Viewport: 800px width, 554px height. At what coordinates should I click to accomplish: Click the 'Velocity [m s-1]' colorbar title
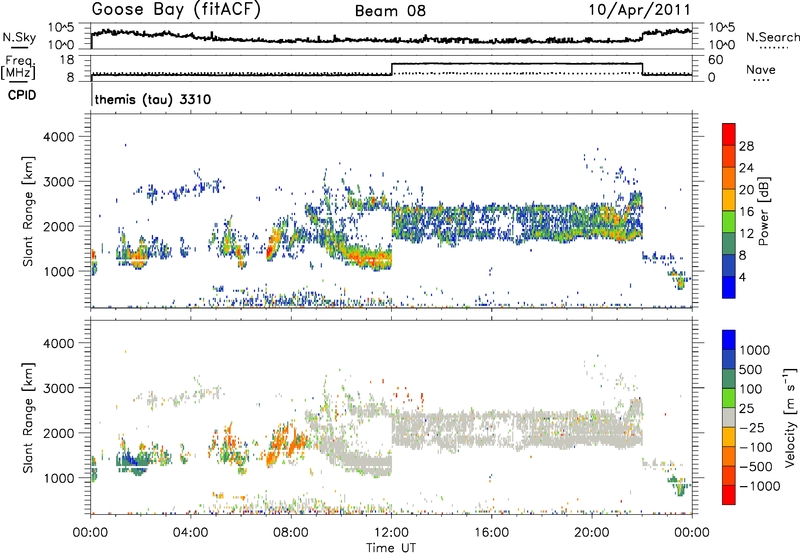(790, 417)
